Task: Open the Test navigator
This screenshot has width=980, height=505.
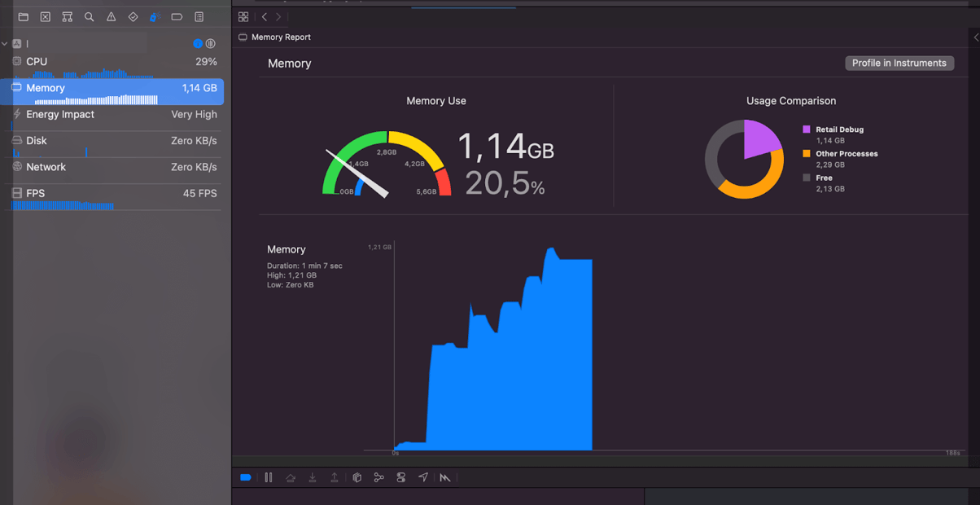Action: 133,16
